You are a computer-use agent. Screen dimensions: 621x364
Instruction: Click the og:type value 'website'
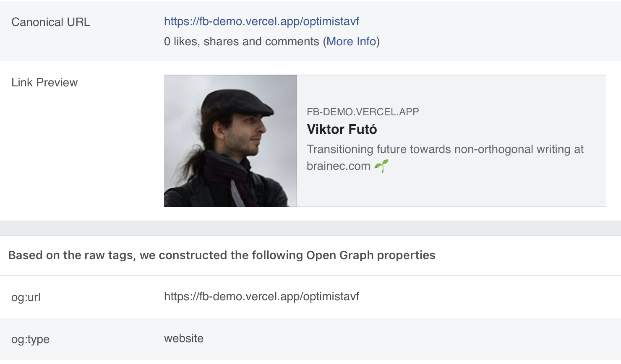click(184, 338)
